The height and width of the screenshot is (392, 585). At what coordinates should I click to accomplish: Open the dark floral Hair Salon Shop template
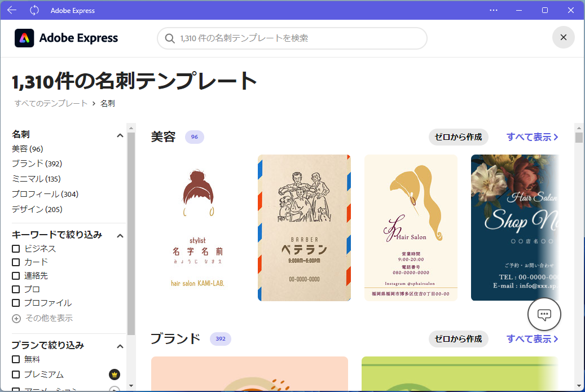click(x=515, y=228)
